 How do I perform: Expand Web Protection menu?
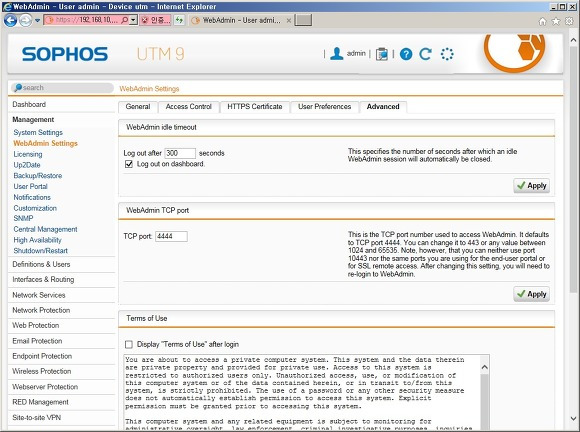[61, 325]
